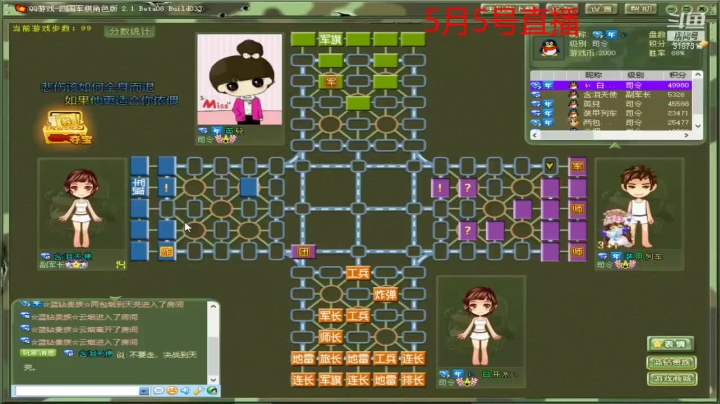Select the purple 团 piece on the board
The height and width of the screenshot is (404, 720).
click(x=304, y=252)
